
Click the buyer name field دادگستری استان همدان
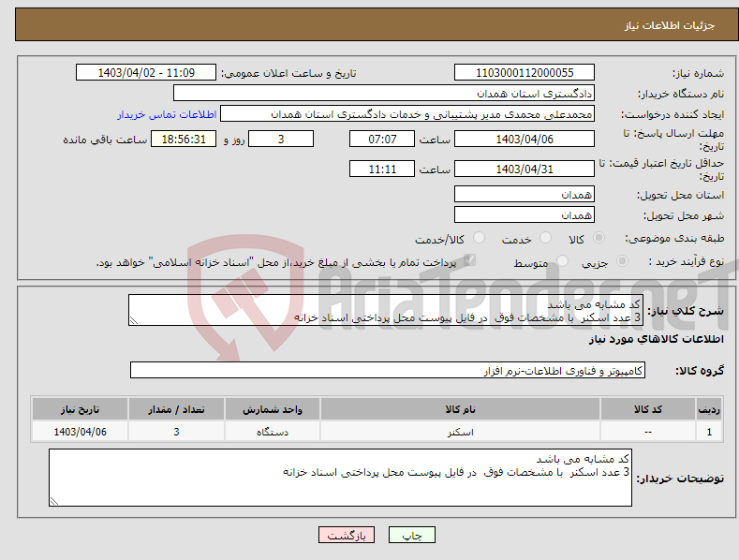(384, 93)
